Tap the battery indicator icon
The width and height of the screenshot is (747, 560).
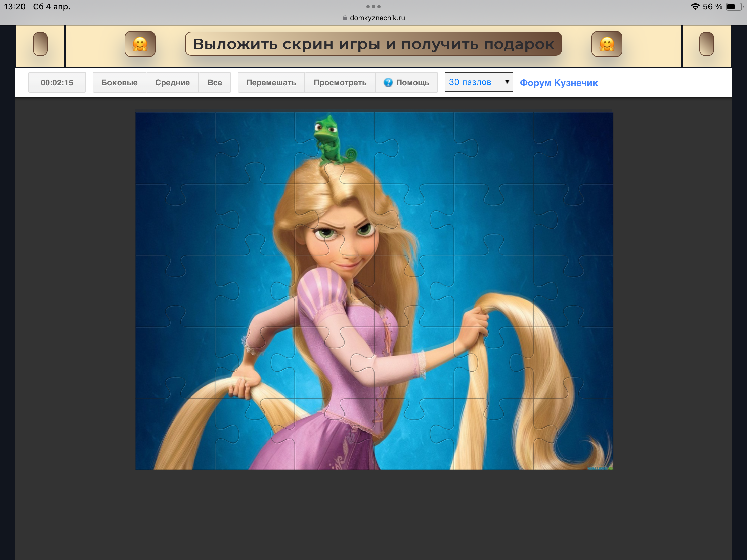[x=734, y=7]
